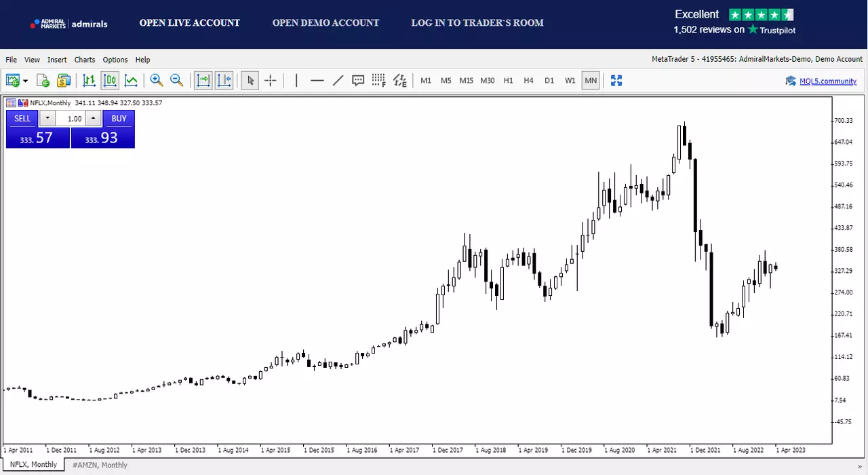Switch to line chart view
The height and width of the screenshot is (475, 868).
[131, 81]
